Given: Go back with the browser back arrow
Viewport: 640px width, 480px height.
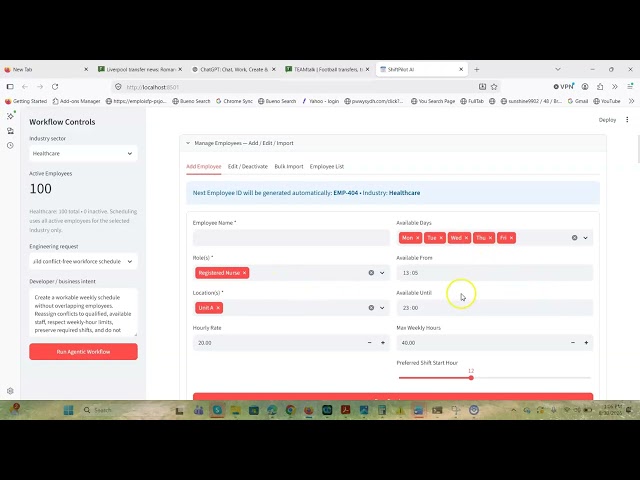Looking at the screenshot, I should 25,87.
